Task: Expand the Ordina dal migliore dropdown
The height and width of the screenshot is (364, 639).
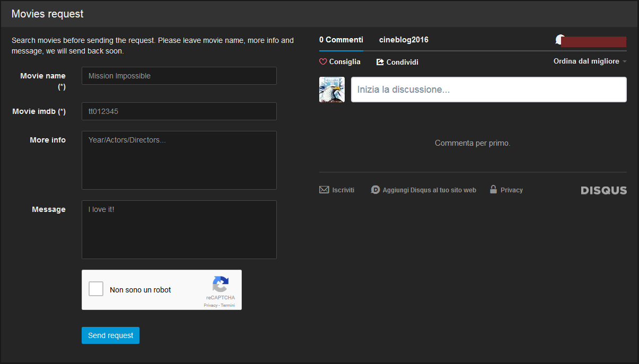Action: [x=590, y=61]
